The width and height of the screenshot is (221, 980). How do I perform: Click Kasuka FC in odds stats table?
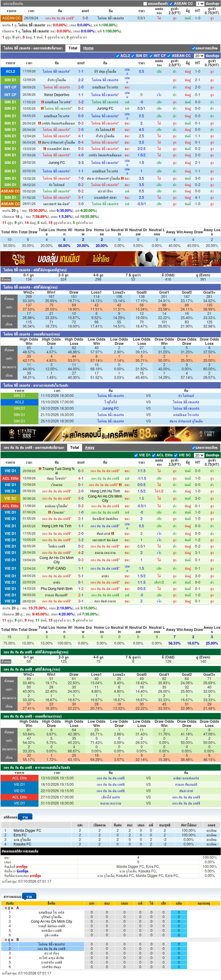click(22, 845)
